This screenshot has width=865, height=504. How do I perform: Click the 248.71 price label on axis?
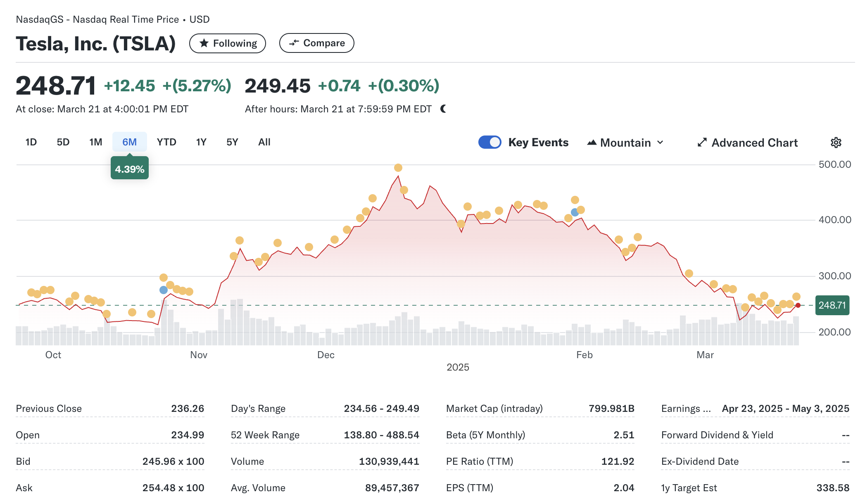[832, 305]
